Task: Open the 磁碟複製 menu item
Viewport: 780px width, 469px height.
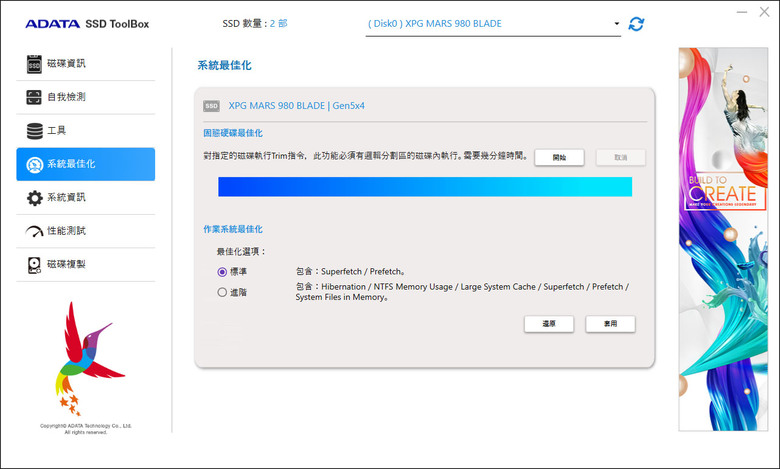Action: pos(86,264)
